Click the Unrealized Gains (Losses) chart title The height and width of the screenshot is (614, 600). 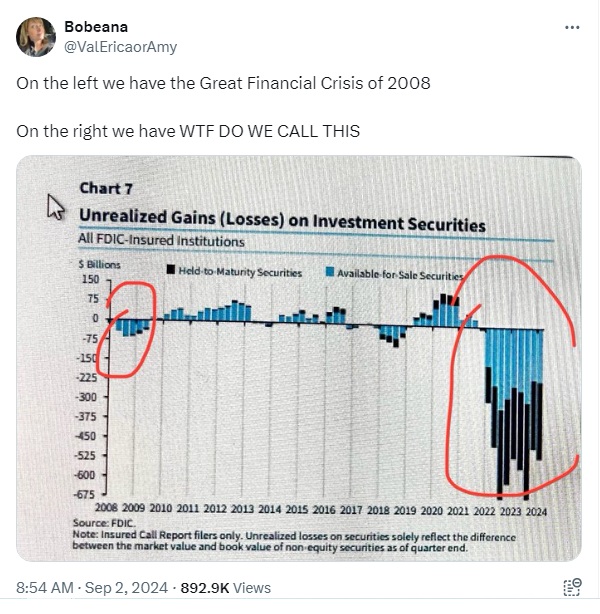282,220
